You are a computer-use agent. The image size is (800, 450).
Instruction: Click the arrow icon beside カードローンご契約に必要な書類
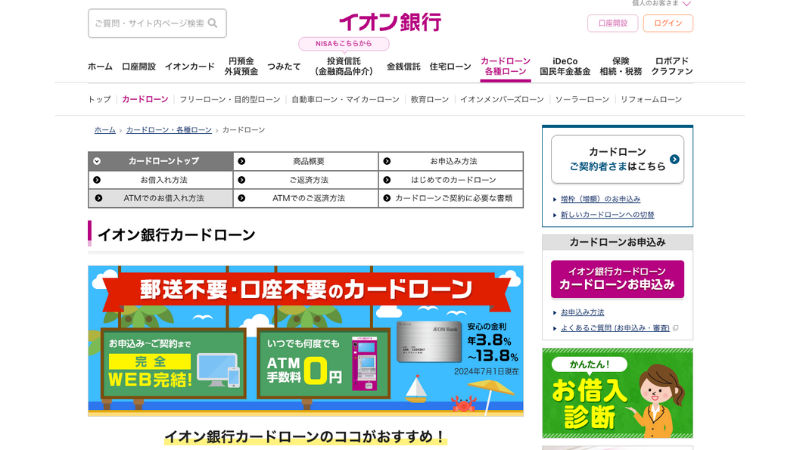point(387,198)
